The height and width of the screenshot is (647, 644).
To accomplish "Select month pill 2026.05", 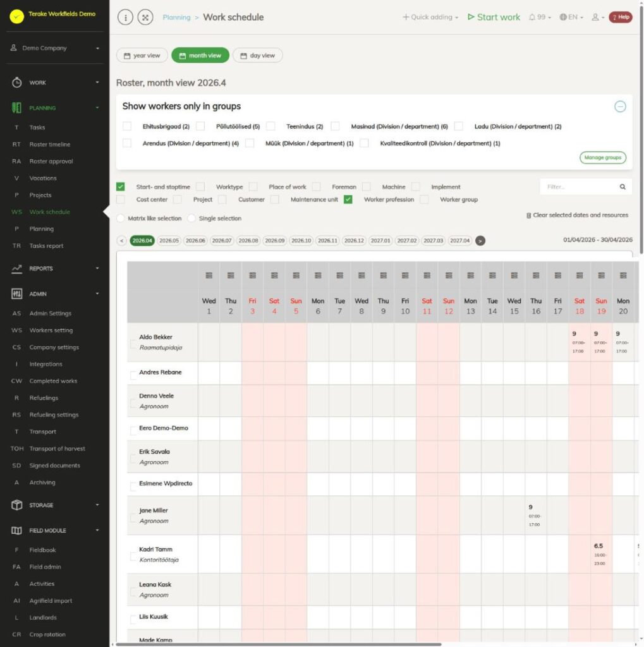I will coord(169,241).
